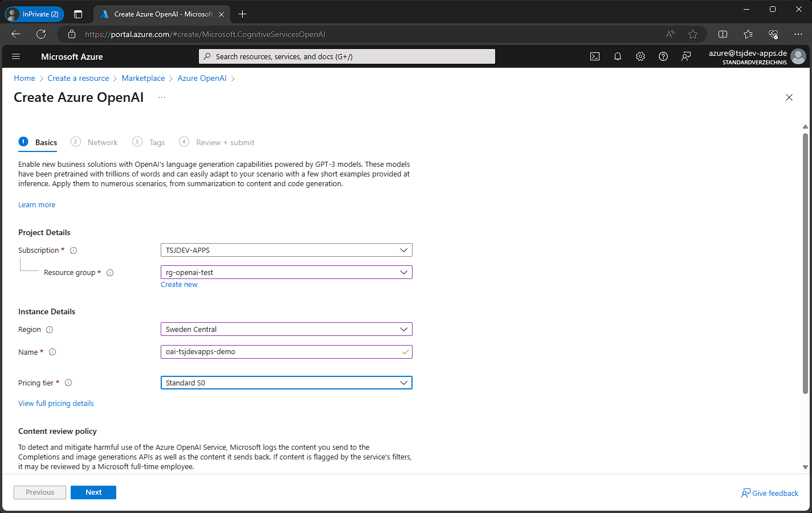Click the feedback person icon in header
The height and width of the screenshot is (513, 812).
click(x=686, y=56)
